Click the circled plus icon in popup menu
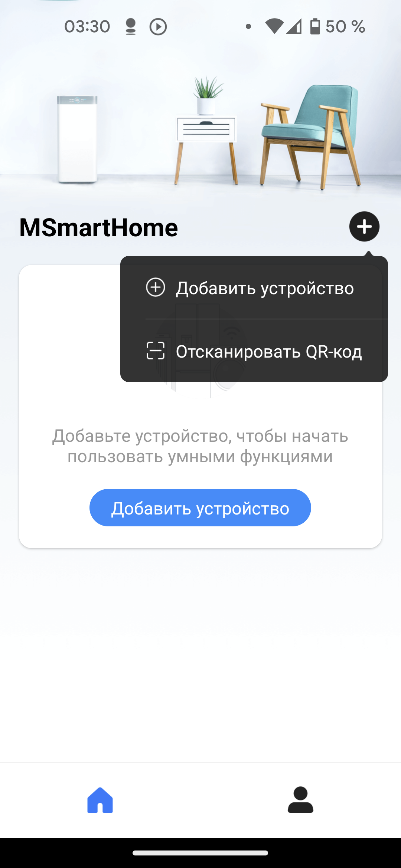This screenshot has height=868, width=401. (x=156, y=287)
